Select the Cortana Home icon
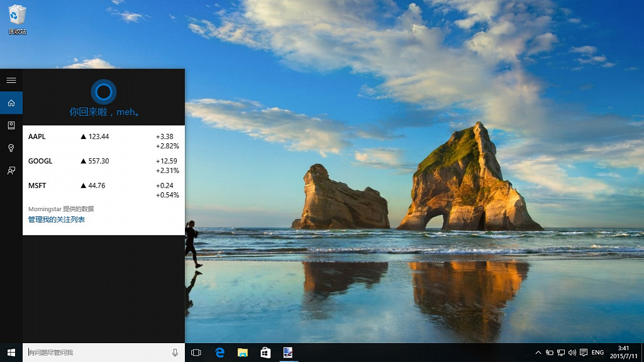This screenshot has width=644, height=362. tap(11, 102)
